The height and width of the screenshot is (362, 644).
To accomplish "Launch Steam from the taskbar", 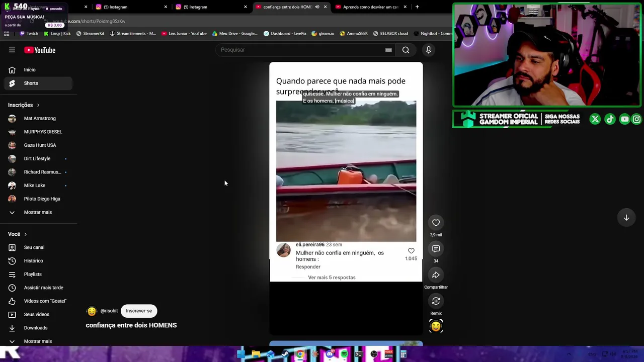I will (285, 354).
